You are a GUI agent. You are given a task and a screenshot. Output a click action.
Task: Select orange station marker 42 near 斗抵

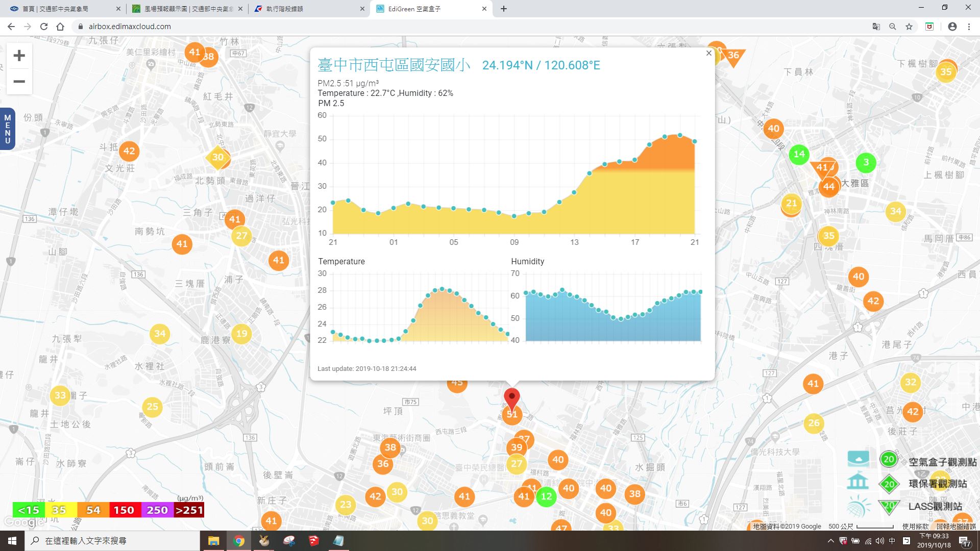129,151
